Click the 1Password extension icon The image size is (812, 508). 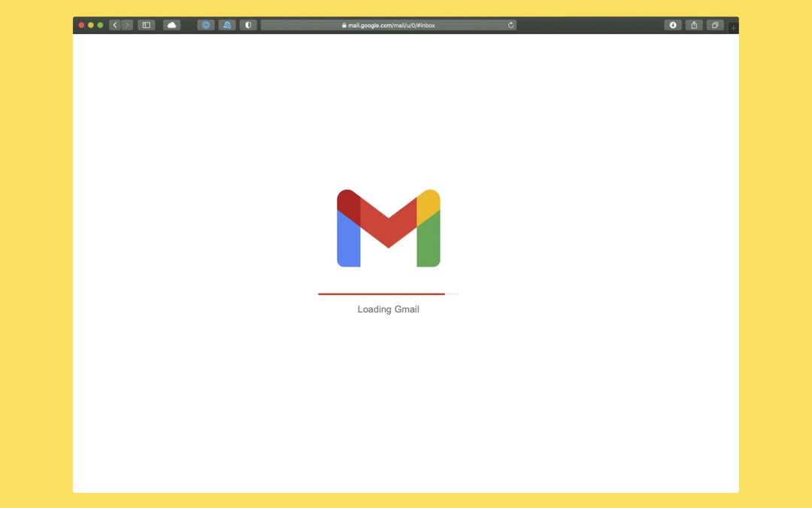pyautogui.click(x=206, y=25)
